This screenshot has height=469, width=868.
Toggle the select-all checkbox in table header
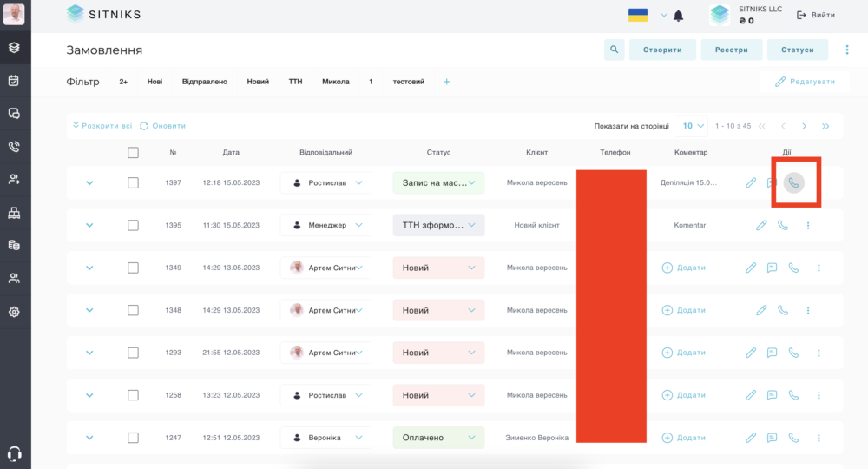(x=133, y=152)
